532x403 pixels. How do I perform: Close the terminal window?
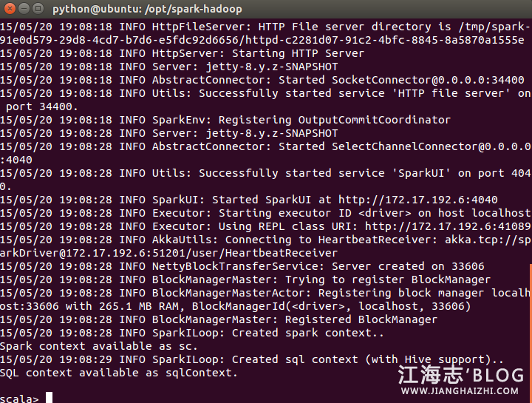click(x=10, y=9)
